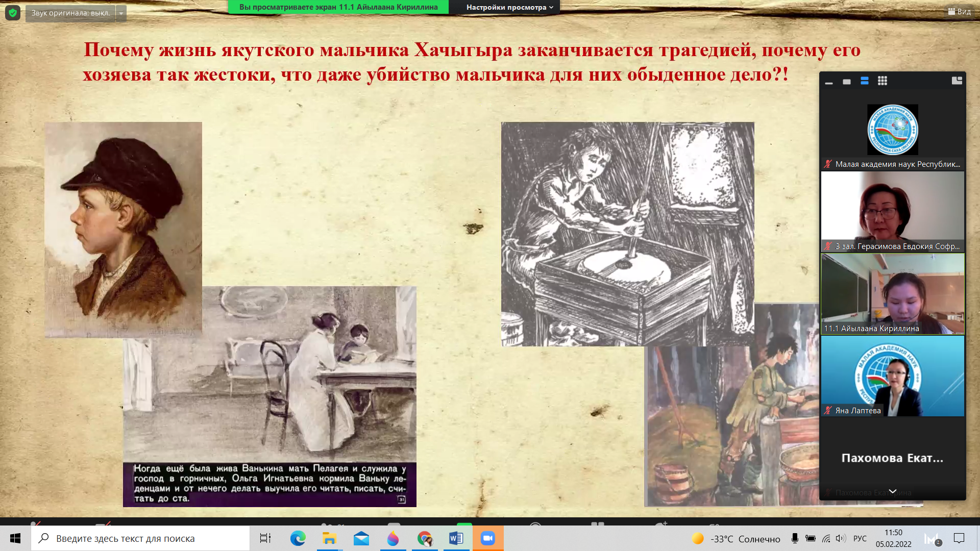Switch to gallery grid view icon
This screenshot has height=551, width=980.
tap(882, 81)
